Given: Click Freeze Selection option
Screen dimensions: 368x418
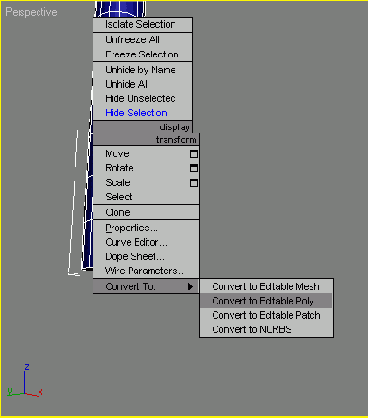Looking at the screenshot, I should point(142,54).
